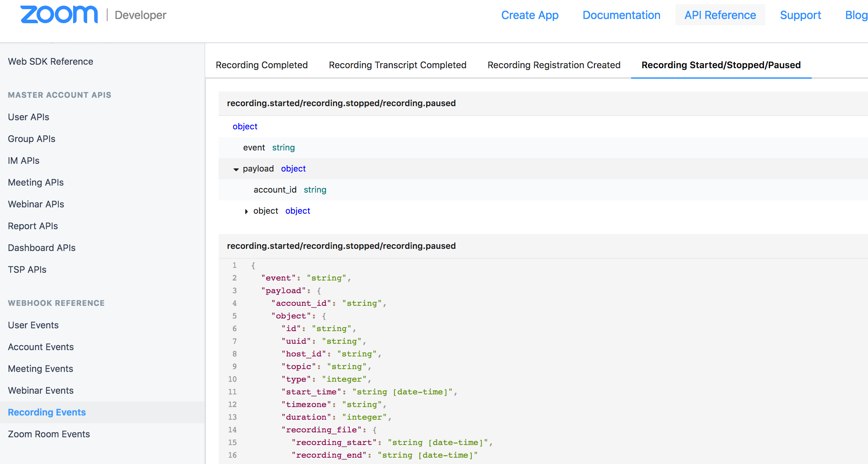The image size is (868, 464).
Task: Click the "start_time" code line
Action: pos(369,392)
